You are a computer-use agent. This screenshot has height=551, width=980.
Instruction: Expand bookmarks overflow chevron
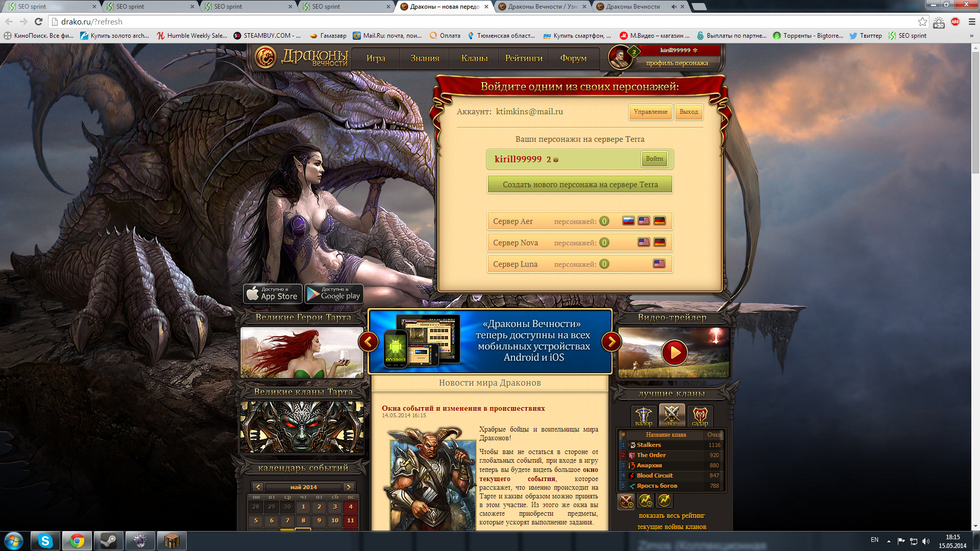pos(971,36)
